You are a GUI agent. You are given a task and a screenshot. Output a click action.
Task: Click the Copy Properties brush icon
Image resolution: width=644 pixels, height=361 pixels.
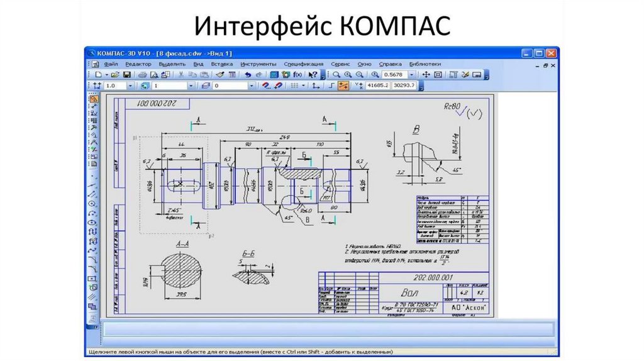click(220, 75)
